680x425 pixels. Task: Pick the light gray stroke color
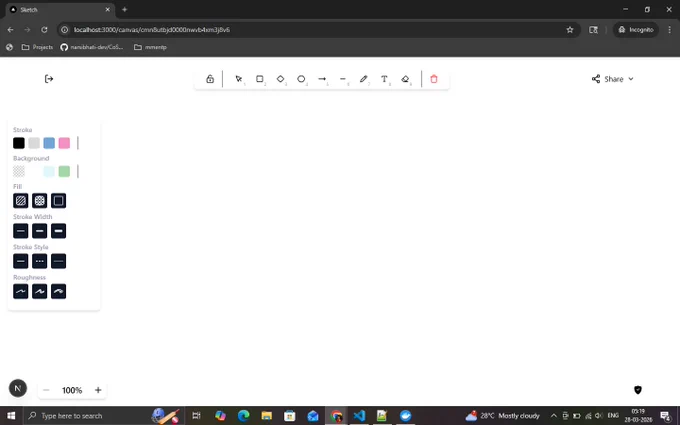[x=34, y=143]
